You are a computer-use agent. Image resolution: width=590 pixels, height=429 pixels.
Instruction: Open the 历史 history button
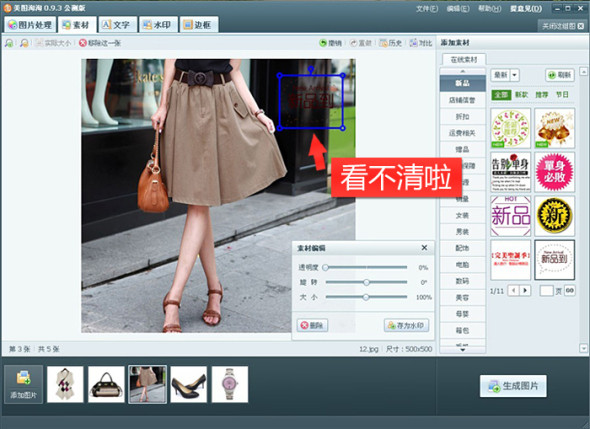(391, 43)
